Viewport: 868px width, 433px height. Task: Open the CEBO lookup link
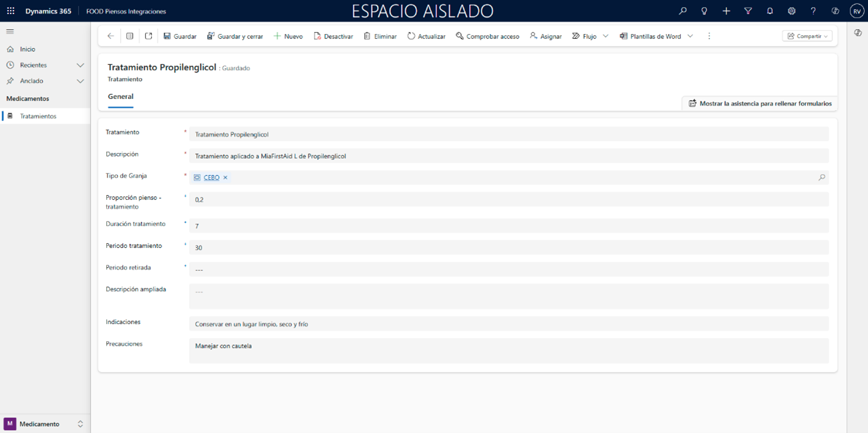coord(211,178)
